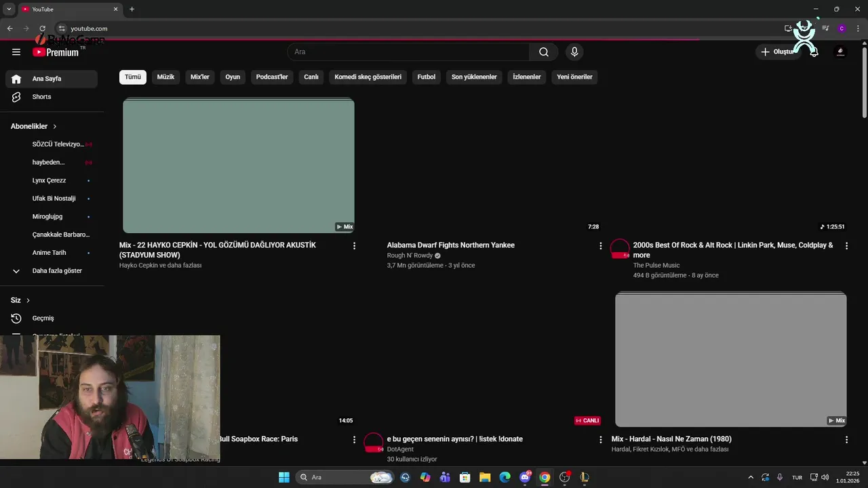Open Discord from taskbar
The image size is (868, 488).
[x=525, y=477]
